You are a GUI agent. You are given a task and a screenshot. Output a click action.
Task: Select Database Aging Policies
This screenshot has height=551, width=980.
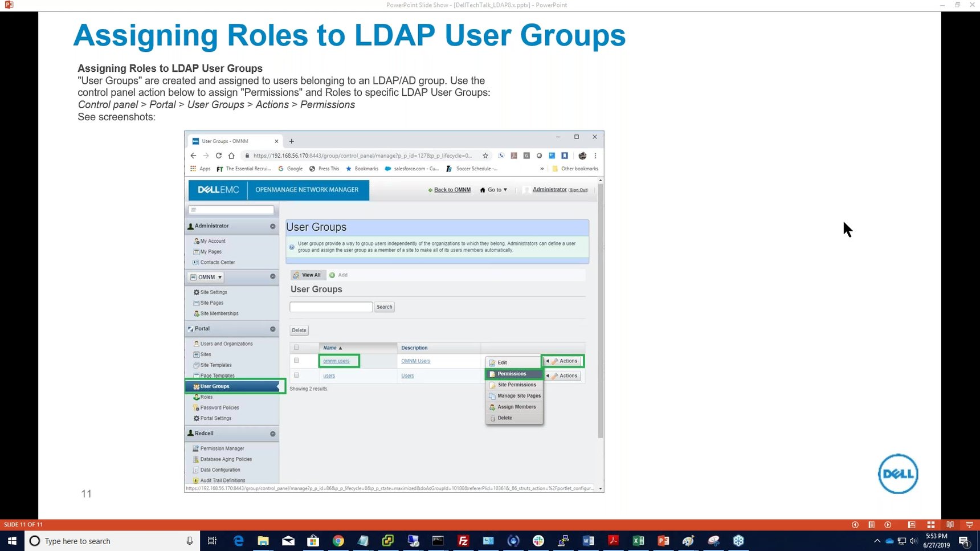coord(226,459)
